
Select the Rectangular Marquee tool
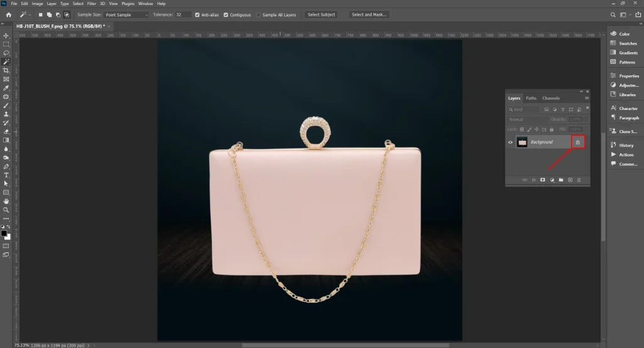6,45
